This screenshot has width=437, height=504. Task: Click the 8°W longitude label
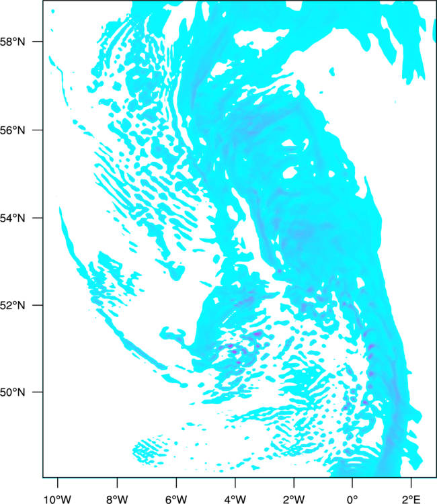coord(117,499)
